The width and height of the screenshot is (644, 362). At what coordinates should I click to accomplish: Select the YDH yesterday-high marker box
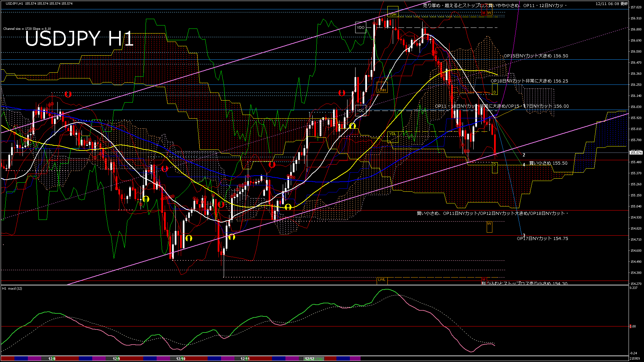[392, 14]
